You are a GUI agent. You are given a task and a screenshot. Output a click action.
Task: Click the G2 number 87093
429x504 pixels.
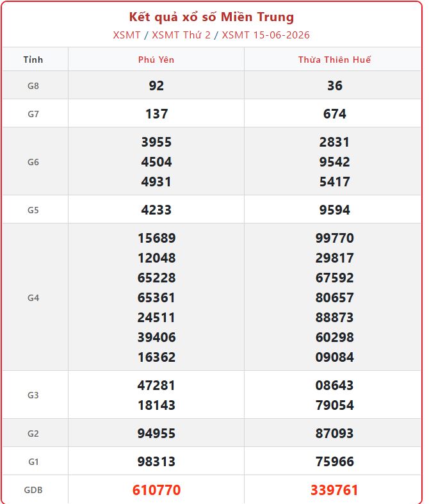click(334, 434)
